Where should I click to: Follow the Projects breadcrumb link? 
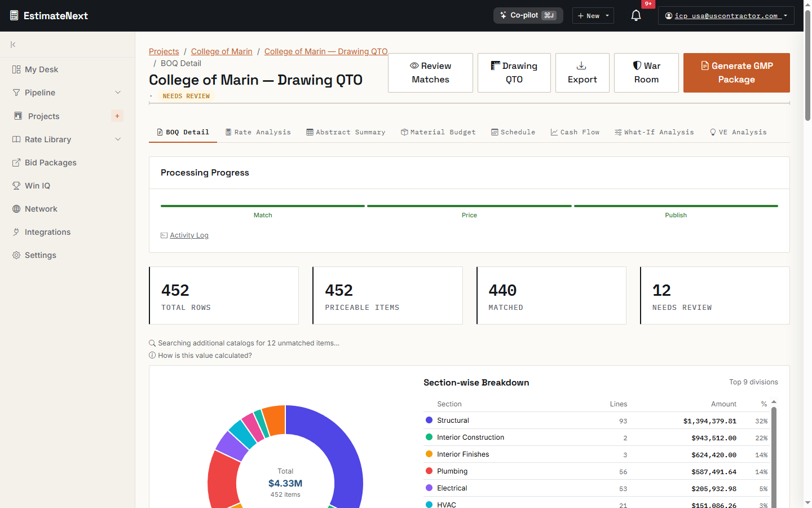tap(164, 51)
